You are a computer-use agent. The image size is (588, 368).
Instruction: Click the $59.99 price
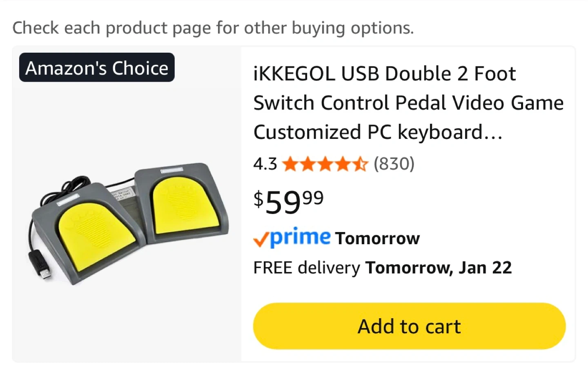pyautogui.click(x=289, y=201)
